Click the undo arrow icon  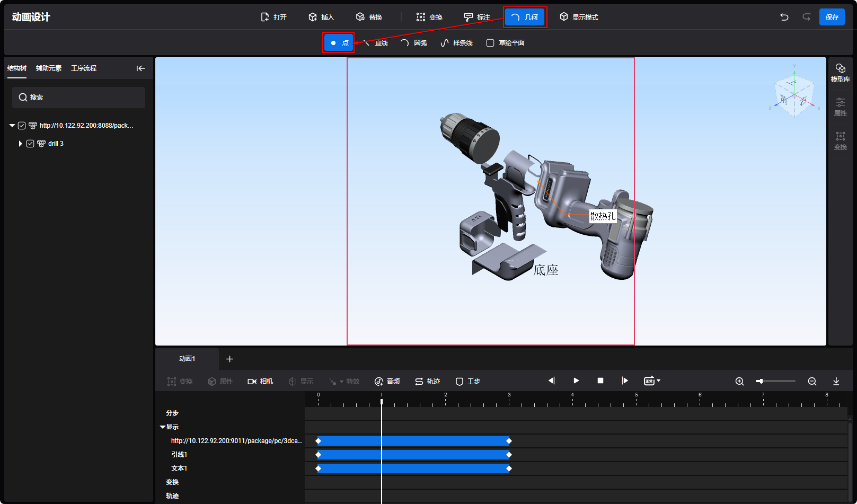[784, 17]
